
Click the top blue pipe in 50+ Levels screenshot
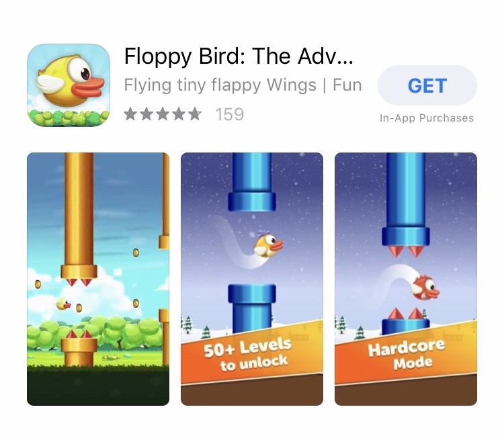[x=252, y=182]
